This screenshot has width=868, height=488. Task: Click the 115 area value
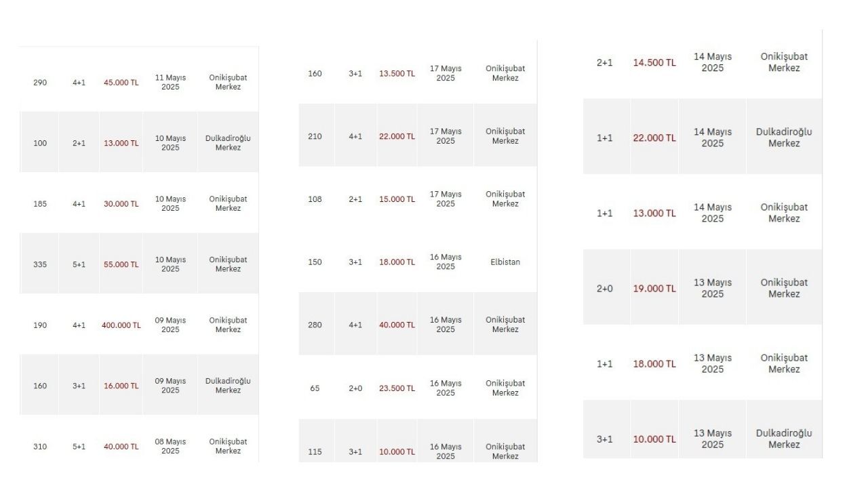(315, 451)
